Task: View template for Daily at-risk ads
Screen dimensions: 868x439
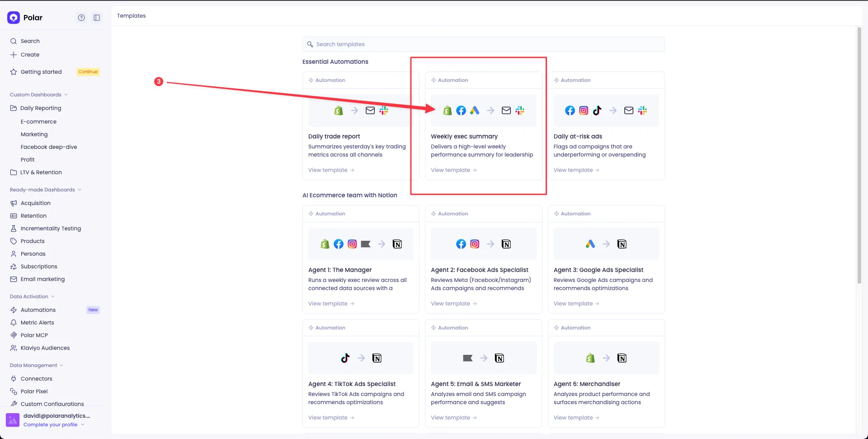Action: click(x=577, y=170)
